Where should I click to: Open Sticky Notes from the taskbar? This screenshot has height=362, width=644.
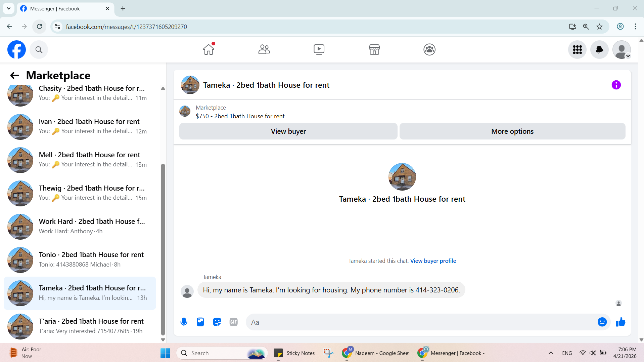pyautogui.click(x=295, y=353)
